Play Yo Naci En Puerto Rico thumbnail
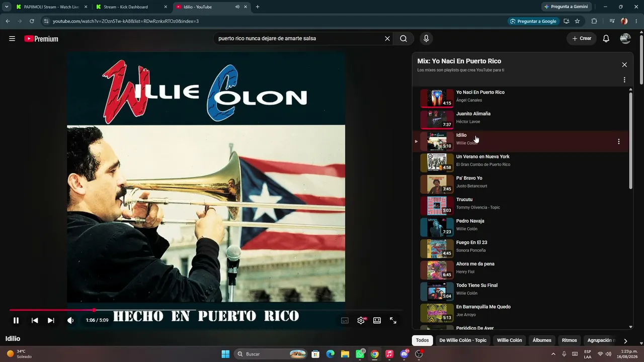This screenshot has width=644, height=362. click(437, 98)
